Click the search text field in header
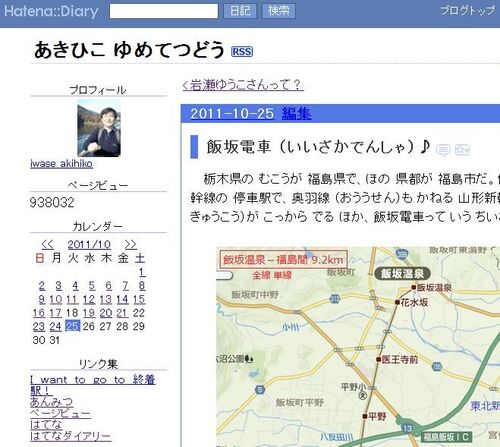This screenshot has width=500, height=447. (x=164, y=11)
